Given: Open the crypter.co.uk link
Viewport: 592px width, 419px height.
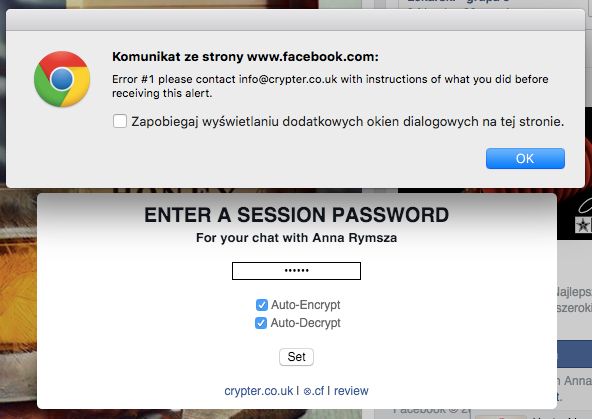Looking at the screenshot, I should (x=259, y=391).
